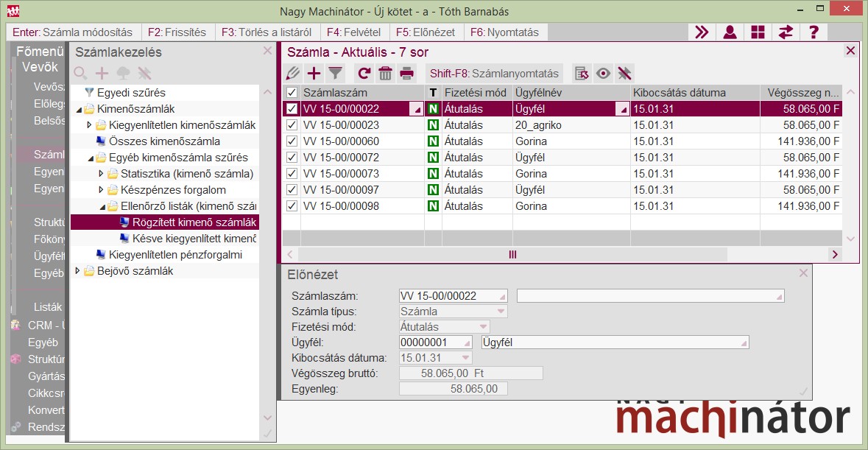Viewport: 868px width, 450px height.
Task: Uncheck the checkbox for VV 15-00/00098
Action: coord(292,206)
